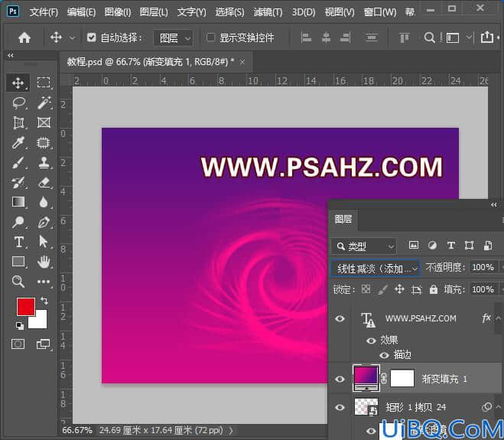Select the Zoom tool in the toolbox
Screen dimensions: 504x440
click(18, 282)
